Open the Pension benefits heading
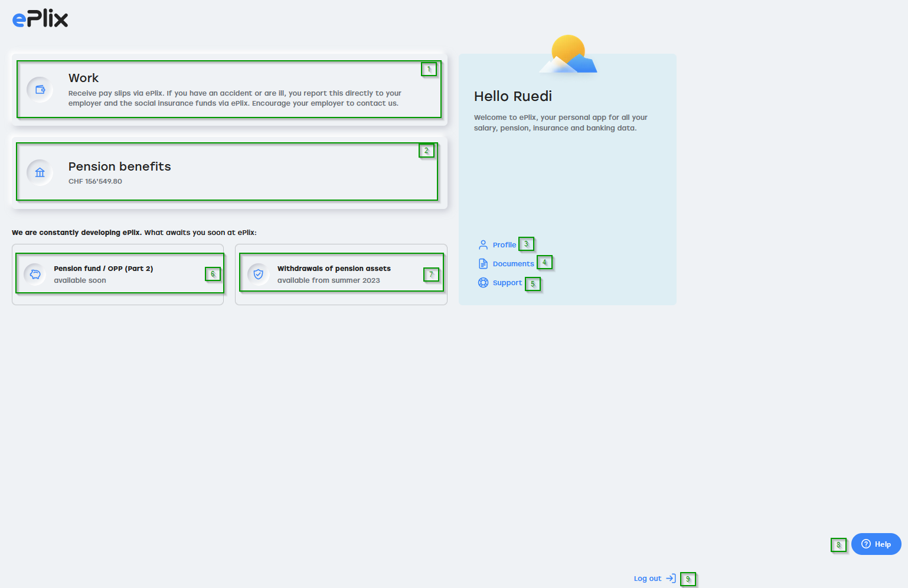The height and width of the screenshot is (588, 908). tap(120, 166)
